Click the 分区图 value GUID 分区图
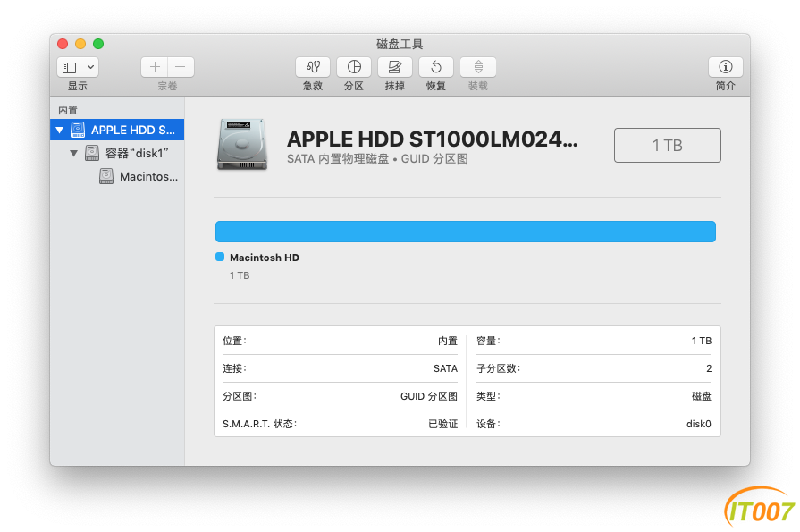 point(428,396)
